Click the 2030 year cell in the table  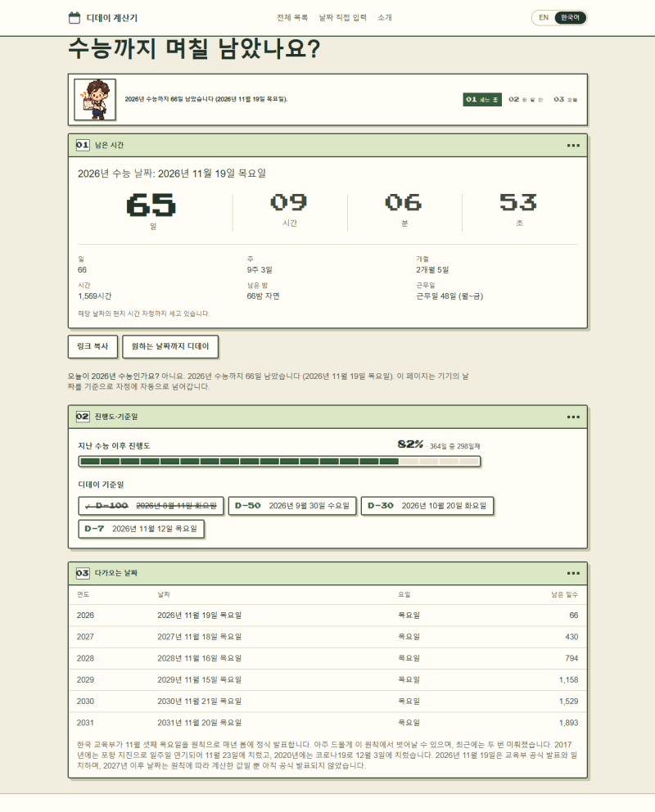pos(85,701)
